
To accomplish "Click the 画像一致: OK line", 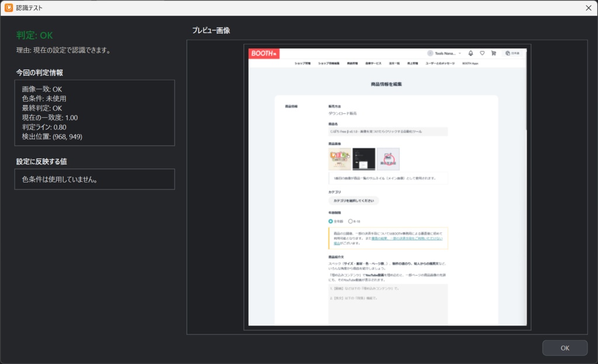I will (x=42, y=89).
